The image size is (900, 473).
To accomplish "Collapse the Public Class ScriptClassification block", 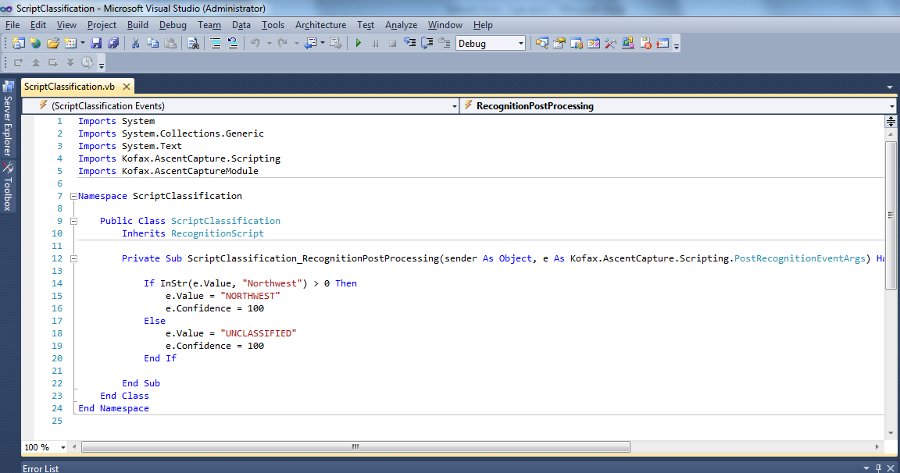I will click(x=73, y=221).
